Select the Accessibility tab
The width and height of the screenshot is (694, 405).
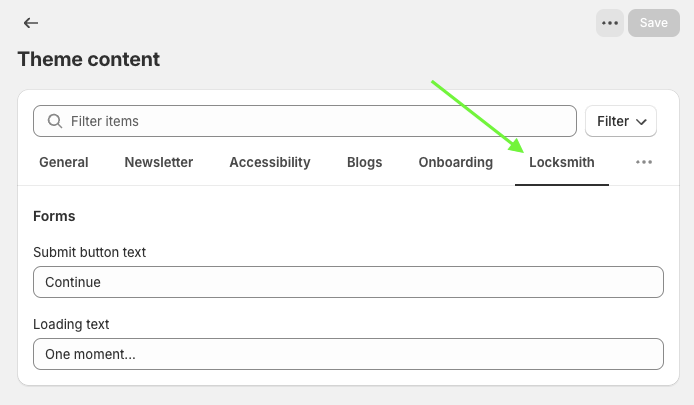click(270, 162)
